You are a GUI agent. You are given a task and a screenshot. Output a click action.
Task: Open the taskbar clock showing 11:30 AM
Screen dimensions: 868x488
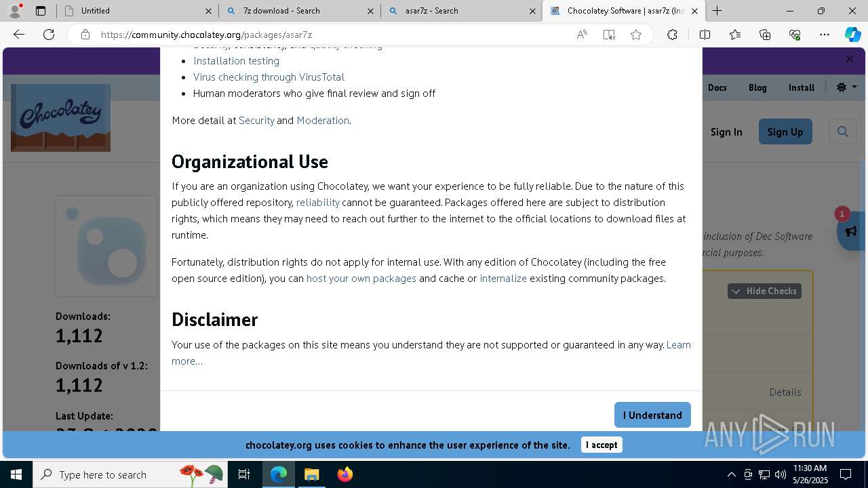[810, 474]
